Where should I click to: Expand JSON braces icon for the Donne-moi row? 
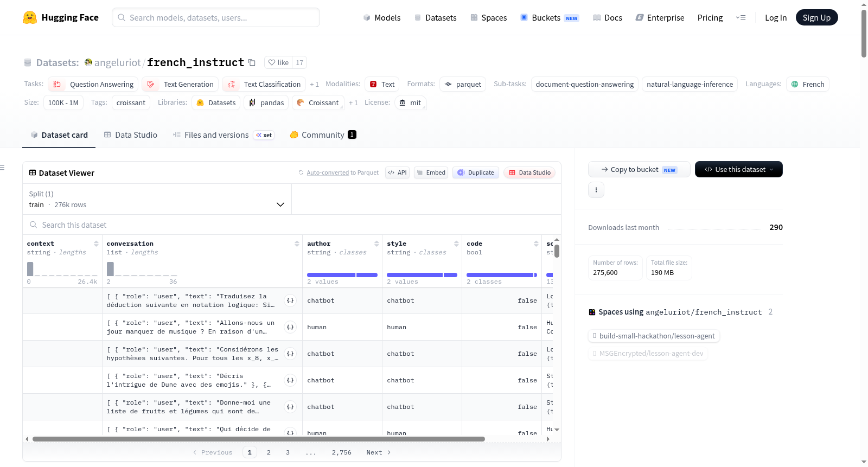[290, 407]
